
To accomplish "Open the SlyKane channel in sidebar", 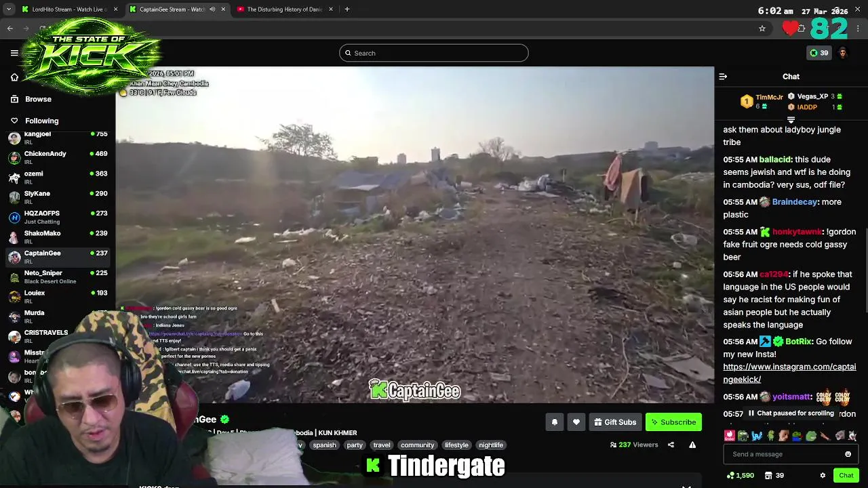I will coord(58,197).
